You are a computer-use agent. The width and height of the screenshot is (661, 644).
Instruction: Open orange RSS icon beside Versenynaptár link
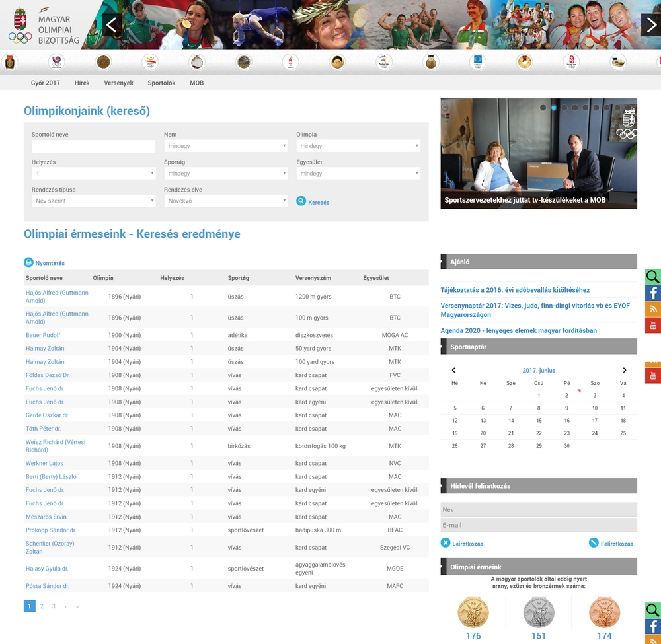coord(652,308)
